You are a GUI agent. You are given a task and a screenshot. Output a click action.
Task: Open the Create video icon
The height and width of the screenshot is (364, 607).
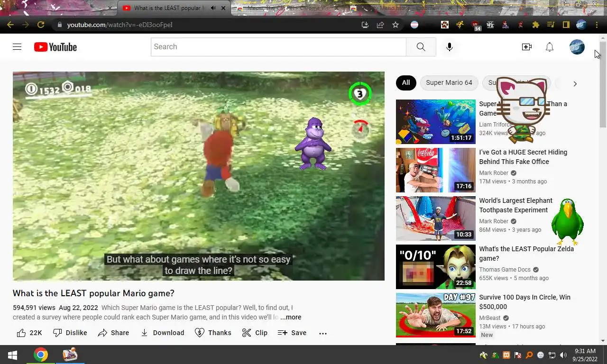pyautogui.click(x=526, y=47)
